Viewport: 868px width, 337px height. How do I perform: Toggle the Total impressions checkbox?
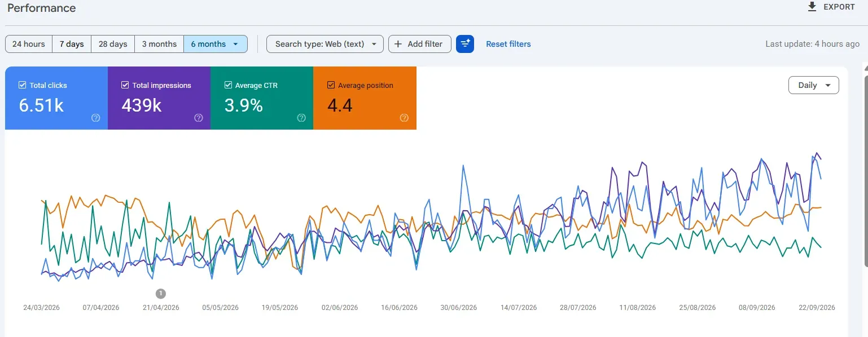pos(125,85)
